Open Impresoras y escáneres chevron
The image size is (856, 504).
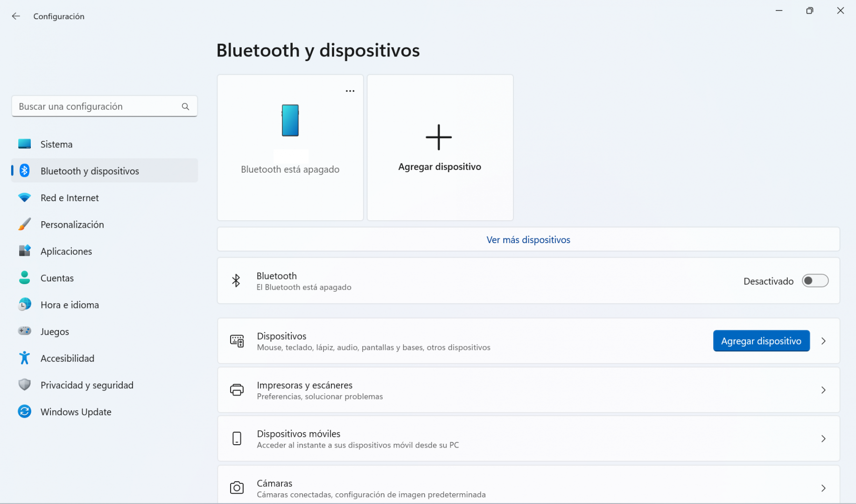[x=823, y=390]
